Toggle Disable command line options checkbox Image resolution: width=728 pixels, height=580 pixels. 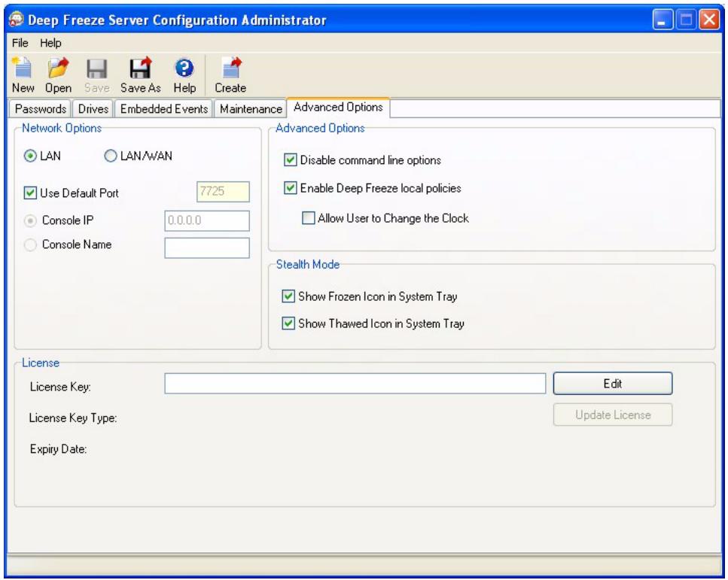[290, 160]
